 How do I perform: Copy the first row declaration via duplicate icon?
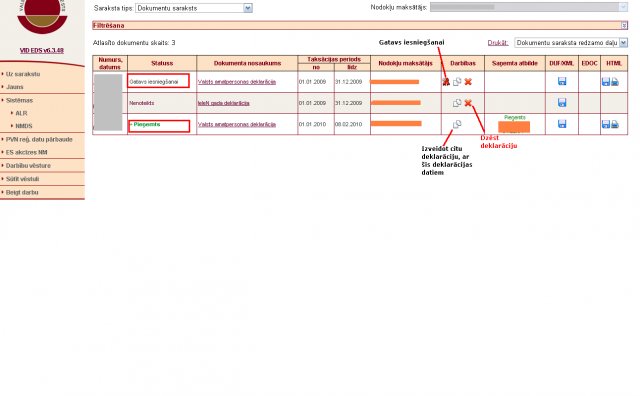[457, 82]
